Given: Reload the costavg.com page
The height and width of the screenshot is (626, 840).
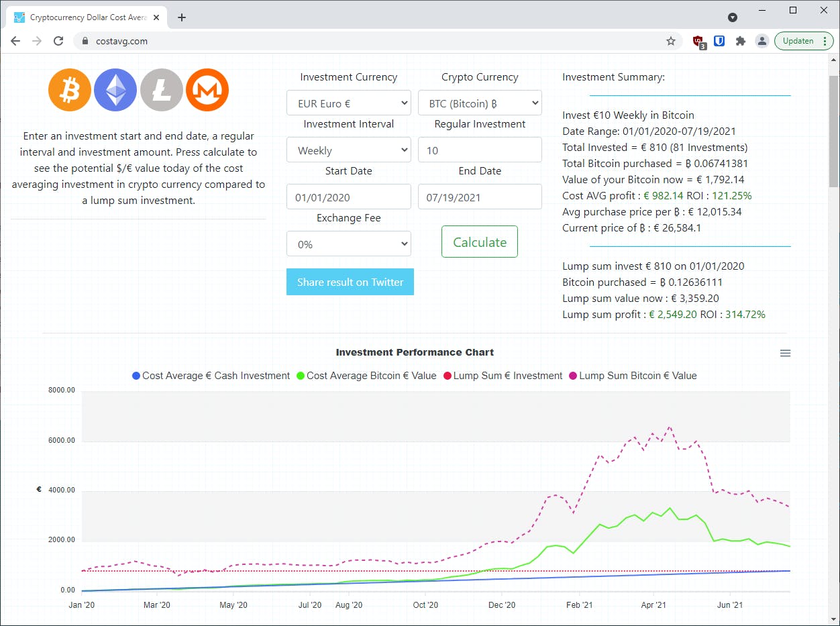Looking at the screenshot, I should click(x=58, y=41).
